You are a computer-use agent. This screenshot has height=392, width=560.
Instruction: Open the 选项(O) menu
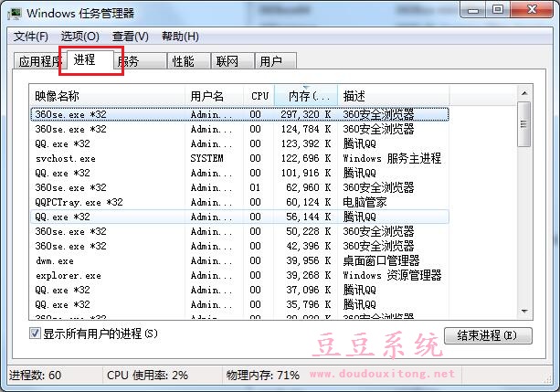pos(80,37)
